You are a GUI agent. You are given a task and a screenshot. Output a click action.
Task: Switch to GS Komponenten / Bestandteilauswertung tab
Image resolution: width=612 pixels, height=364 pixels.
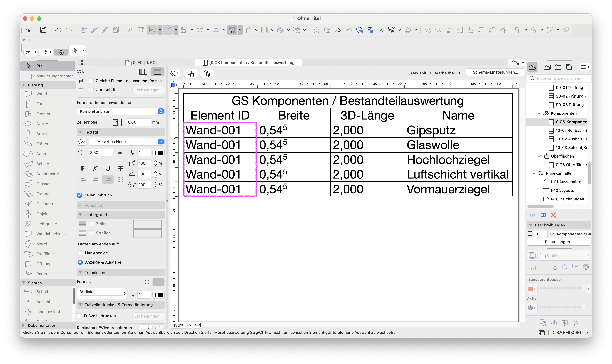coord(249,63)
